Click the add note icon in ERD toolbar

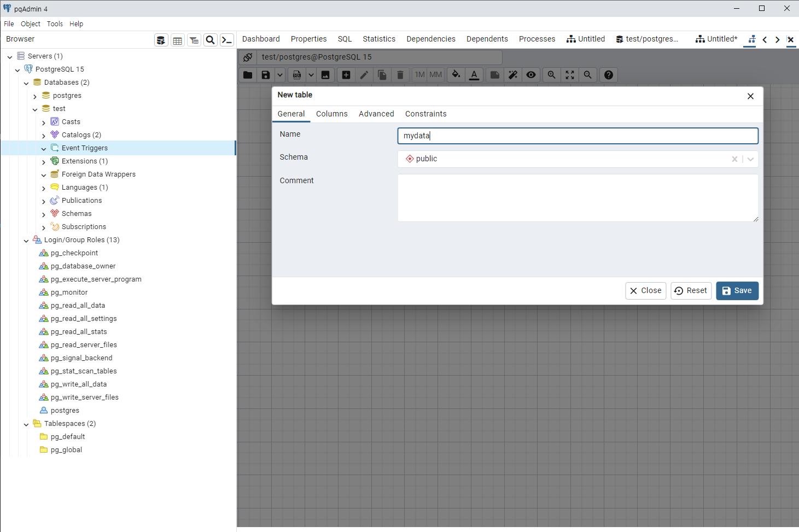click(495, 75)
